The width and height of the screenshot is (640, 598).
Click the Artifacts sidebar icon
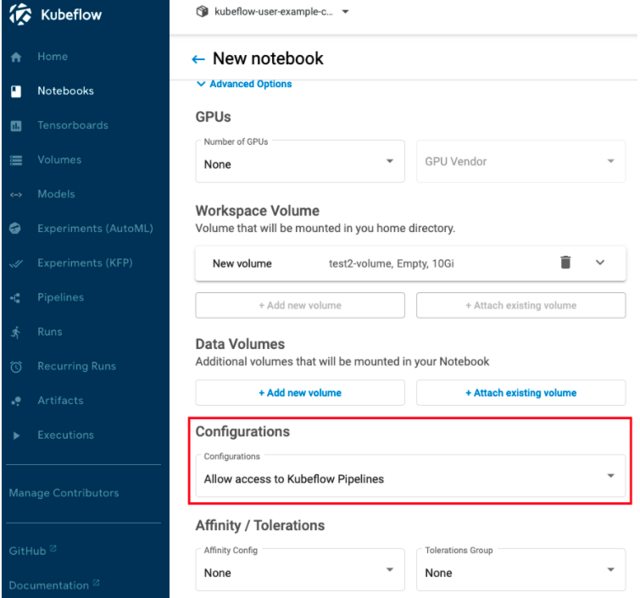[x=16, y=401]
